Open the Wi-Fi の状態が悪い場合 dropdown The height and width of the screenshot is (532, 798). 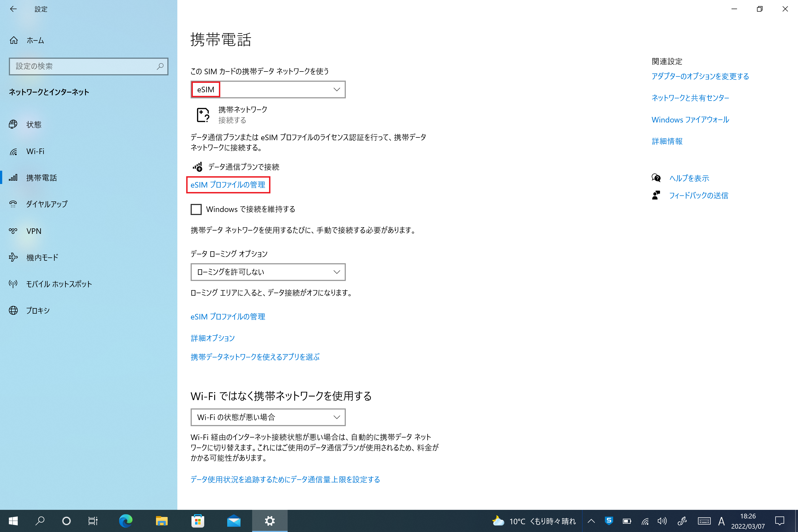268,417
